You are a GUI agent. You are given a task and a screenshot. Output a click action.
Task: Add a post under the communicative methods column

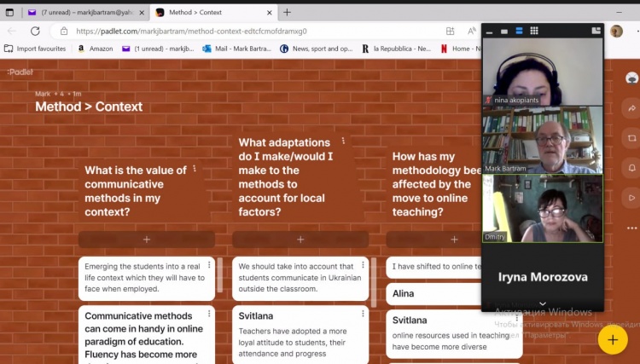[x=147, y=240]
